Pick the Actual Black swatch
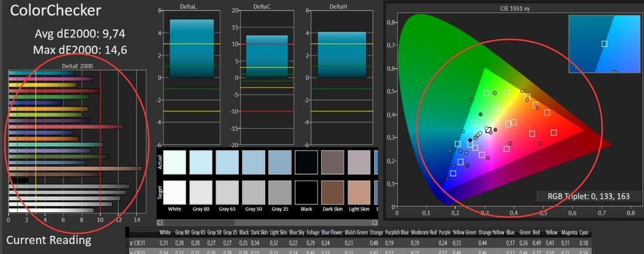Image resolution: width=644 pixels, height=254 pixels. pyautogui.click(x=306, y=163)
